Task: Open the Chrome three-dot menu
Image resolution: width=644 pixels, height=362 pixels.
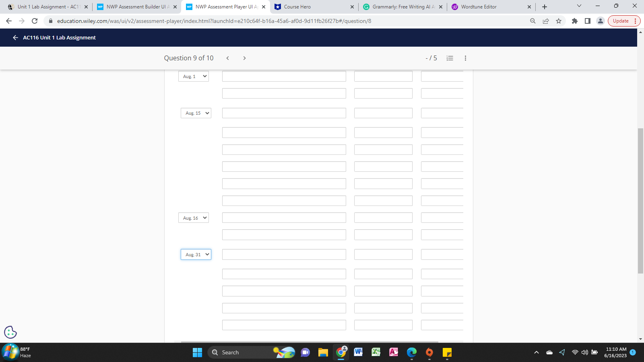Action: [635, 21]
